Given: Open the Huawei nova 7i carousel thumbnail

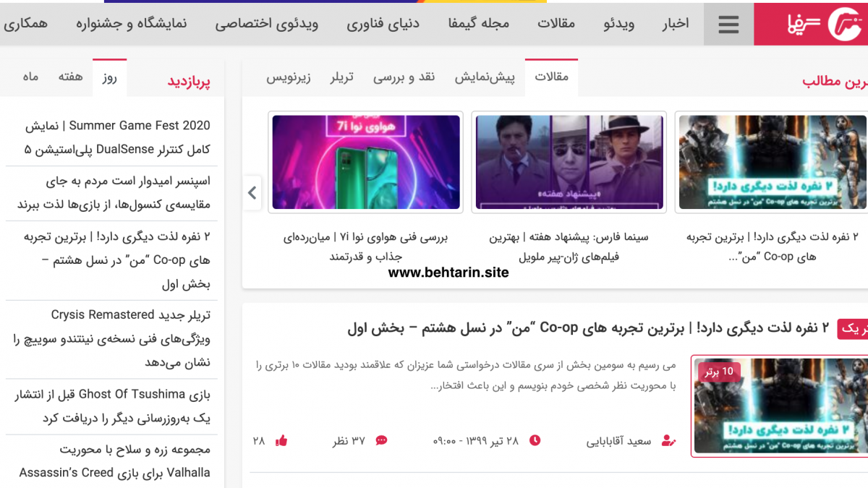Looking at the screenshot, I should (x=366, y=163).
